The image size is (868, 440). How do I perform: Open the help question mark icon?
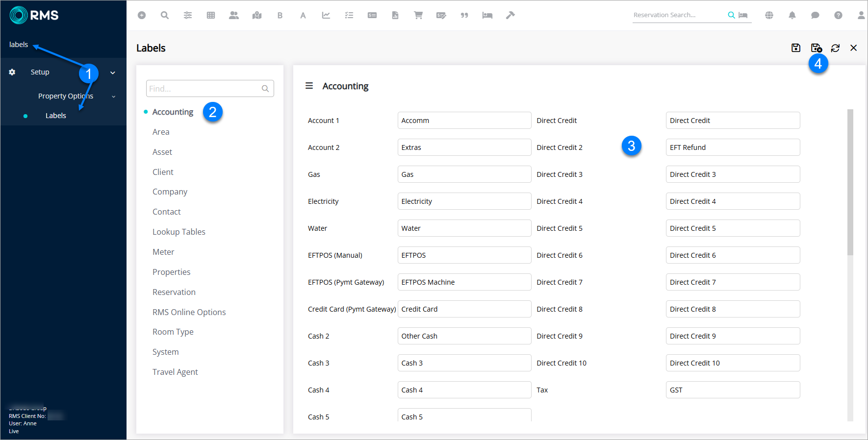click(838, 15)
